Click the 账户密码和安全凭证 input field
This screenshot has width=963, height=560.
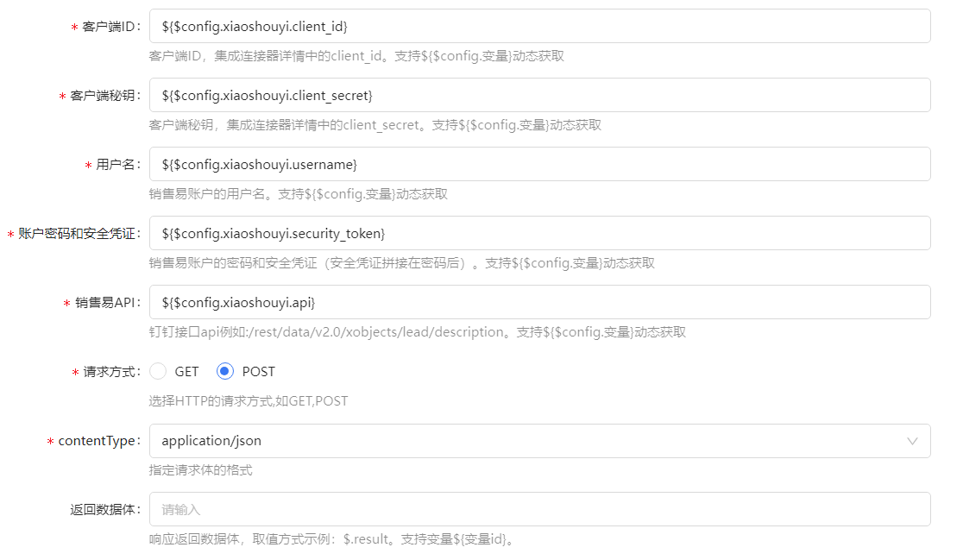tap(540, 233)
